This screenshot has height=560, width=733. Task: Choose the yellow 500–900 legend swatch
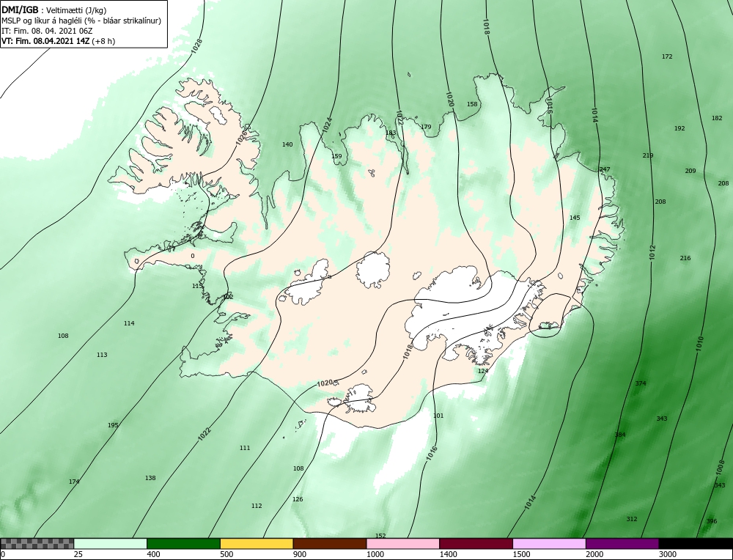click(x=257, y=544)
